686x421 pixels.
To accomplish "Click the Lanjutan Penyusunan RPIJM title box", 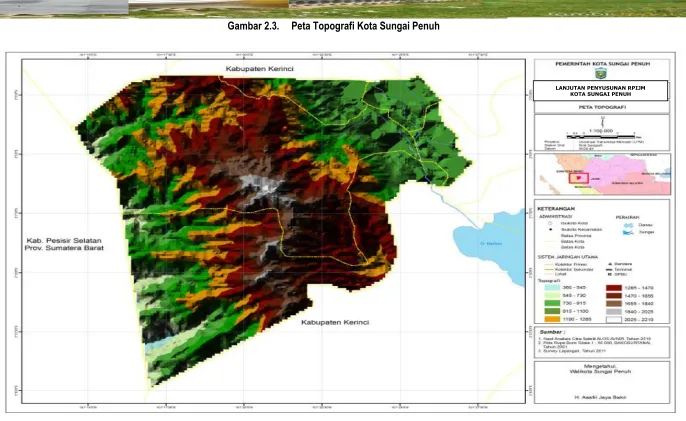I will click(x=600, y=91).
